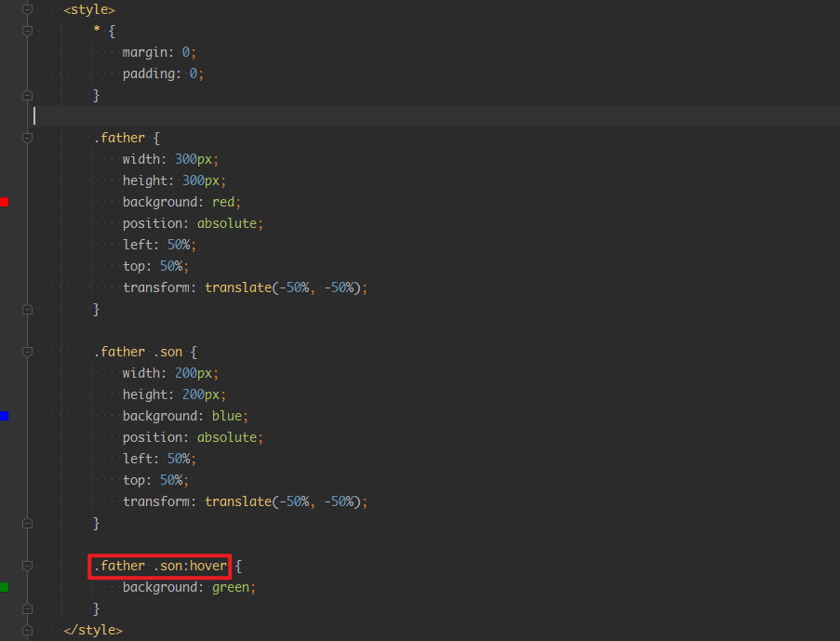Click ".father .son" selector without :hover

point(138,352)
